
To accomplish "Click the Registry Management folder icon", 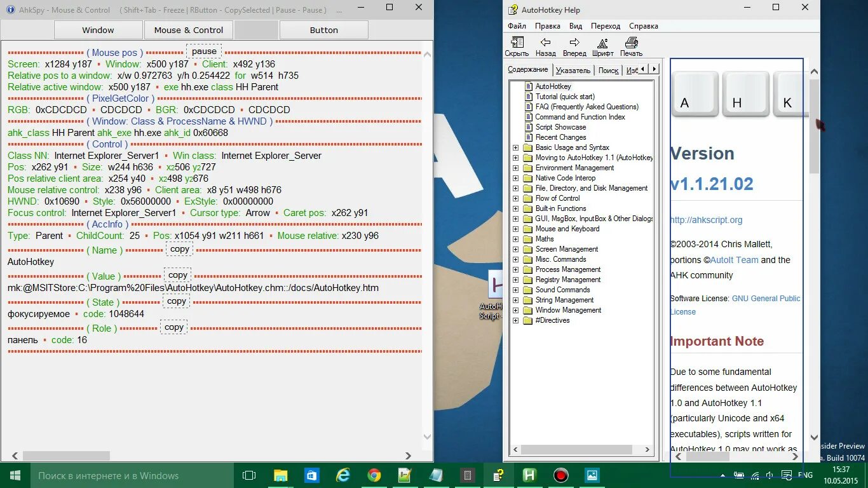I will tap(527, 280).
